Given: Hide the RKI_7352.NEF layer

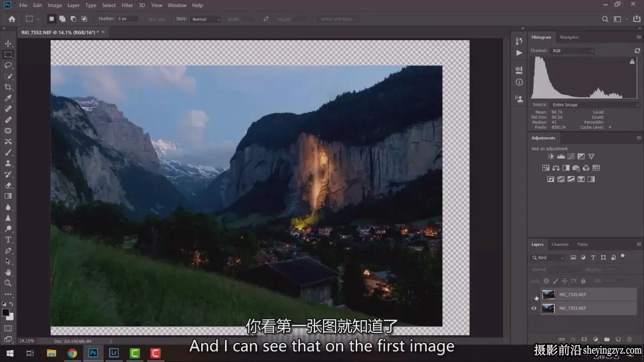Looking at the screenshot, I should tap(534, 308).
